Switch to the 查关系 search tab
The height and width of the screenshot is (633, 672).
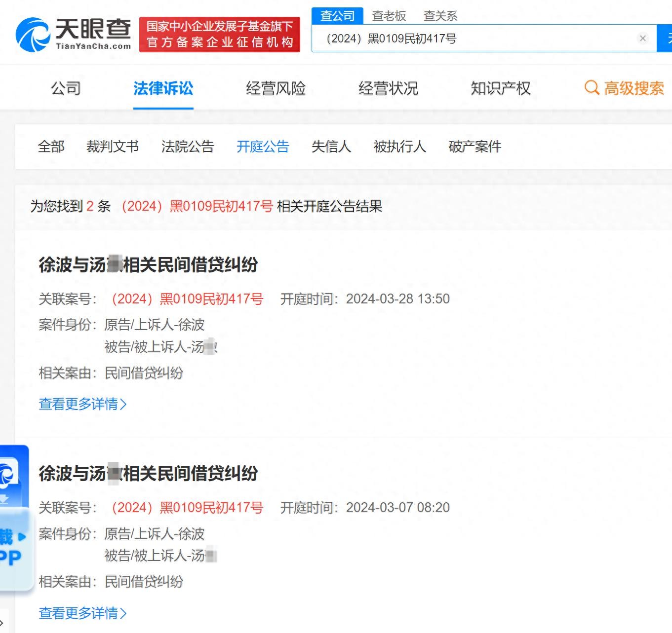click(x=440, y=16)
